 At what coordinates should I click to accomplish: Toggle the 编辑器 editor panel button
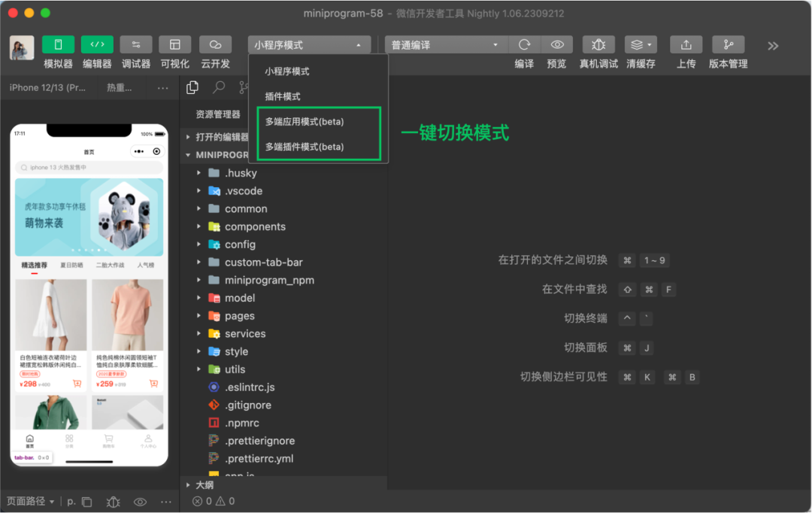tap(97, 44)
